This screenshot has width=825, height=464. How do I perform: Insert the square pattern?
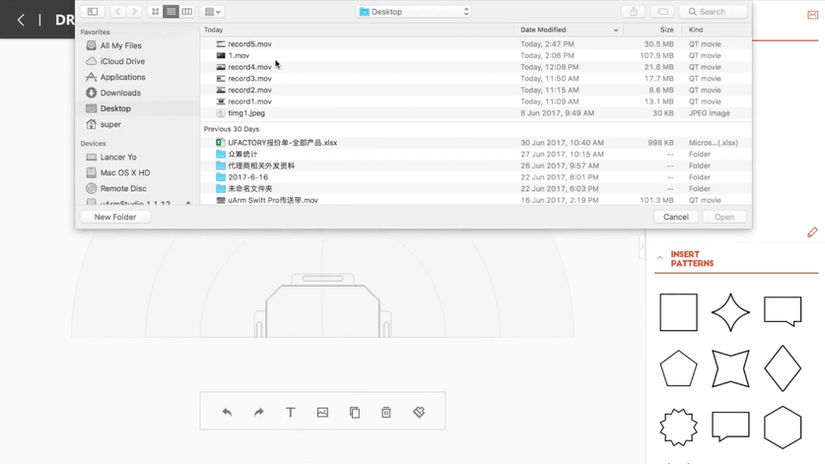coord(678,312)
